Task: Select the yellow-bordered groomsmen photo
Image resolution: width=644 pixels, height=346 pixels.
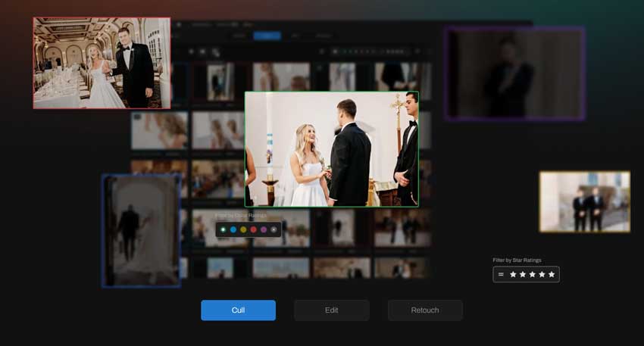Action: pos(584,201)
